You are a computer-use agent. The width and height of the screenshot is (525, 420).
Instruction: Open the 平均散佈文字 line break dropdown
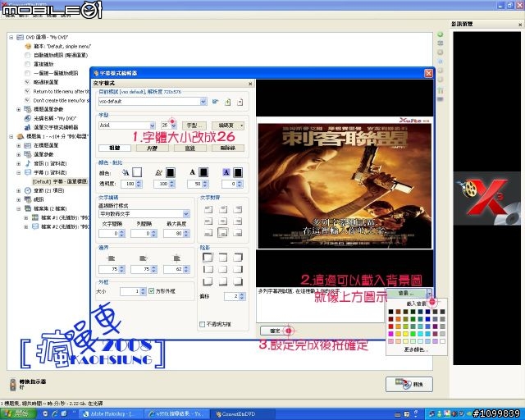click(186, 213)
